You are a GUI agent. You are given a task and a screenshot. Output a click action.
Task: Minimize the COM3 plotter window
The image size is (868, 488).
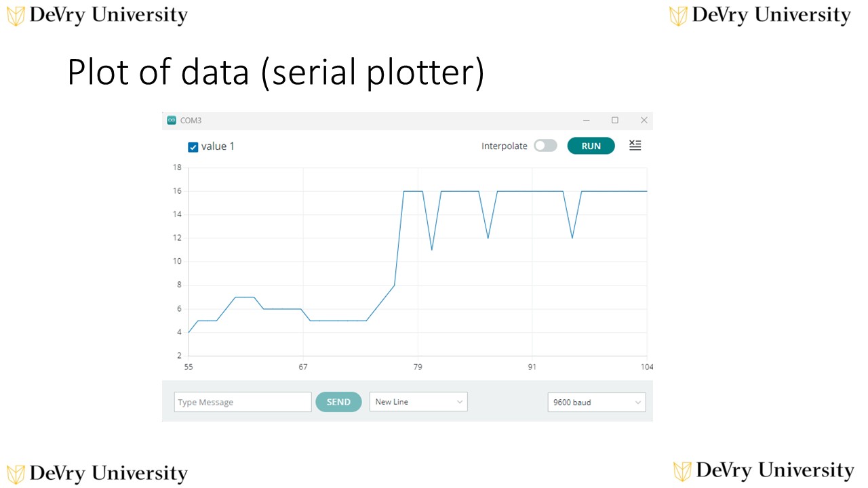click(x=587, y=120)
